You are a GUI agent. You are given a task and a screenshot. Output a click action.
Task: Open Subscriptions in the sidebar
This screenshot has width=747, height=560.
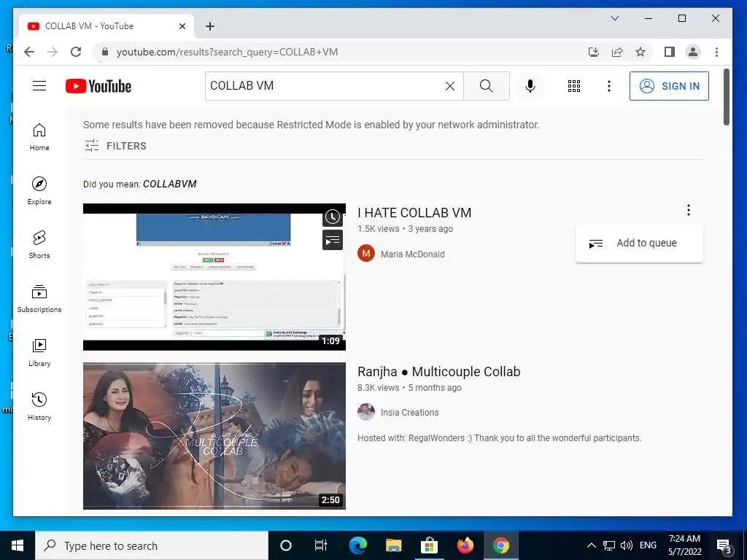39,298
